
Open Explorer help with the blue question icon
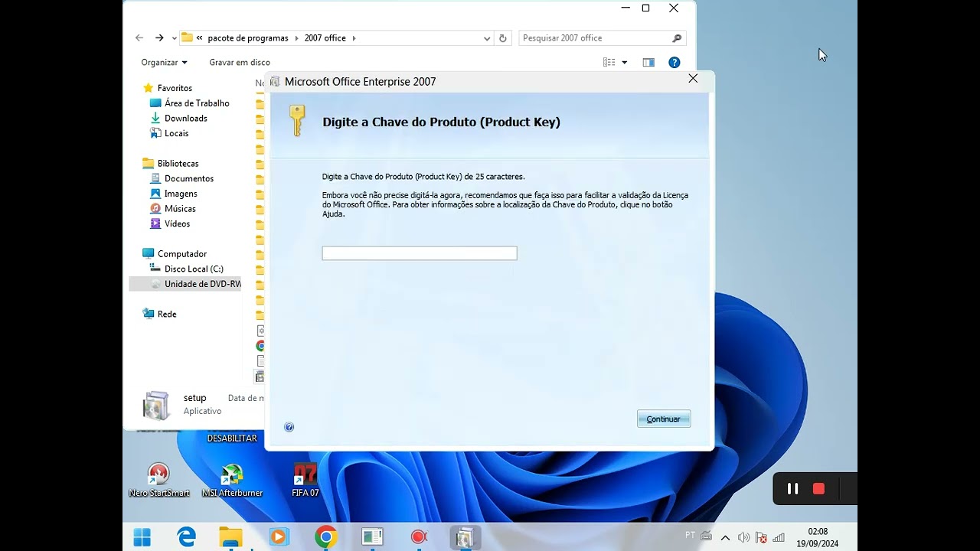point(675,62)
